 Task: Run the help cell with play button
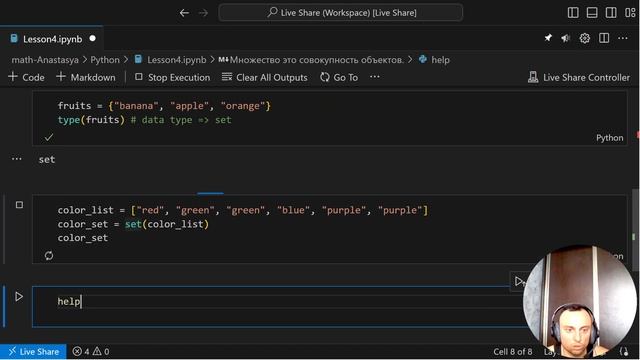[x=19, y=297]
